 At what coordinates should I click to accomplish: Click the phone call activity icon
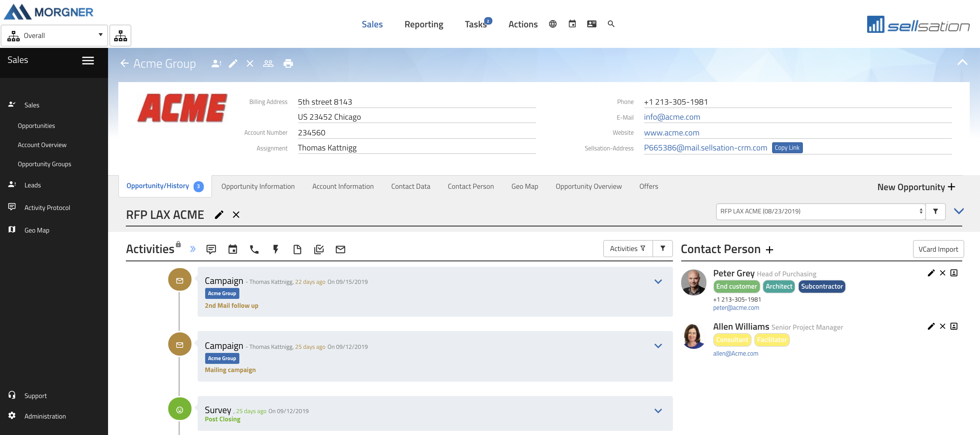tap(254, 249)
